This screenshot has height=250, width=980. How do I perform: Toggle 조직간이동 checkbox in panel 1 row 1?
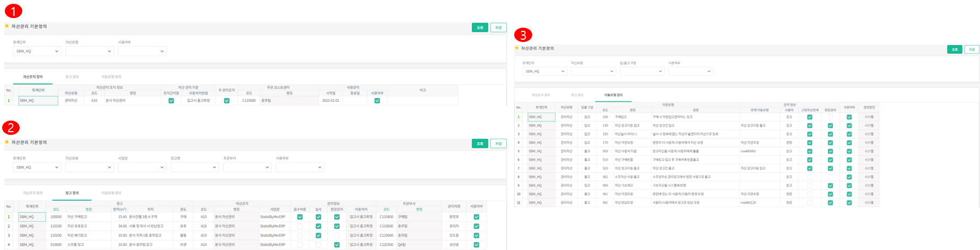tap(171, 100)
